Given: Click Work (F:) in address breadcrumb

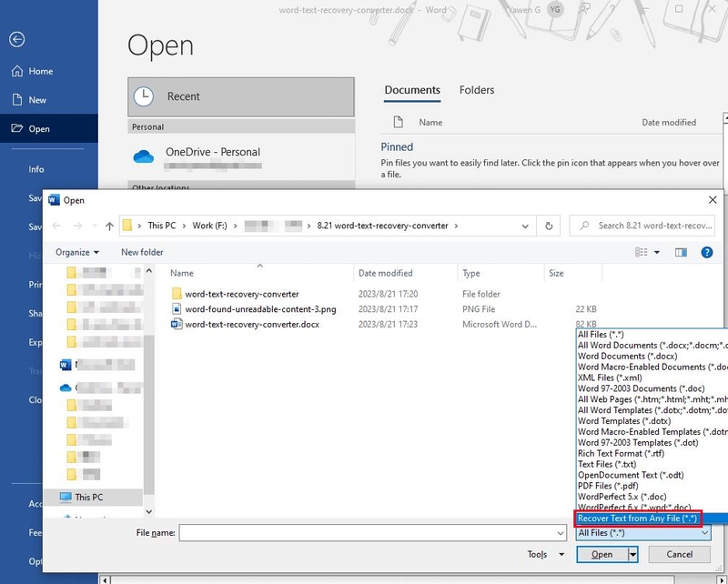Looking at the screenshot, I should tap(209, 226).
